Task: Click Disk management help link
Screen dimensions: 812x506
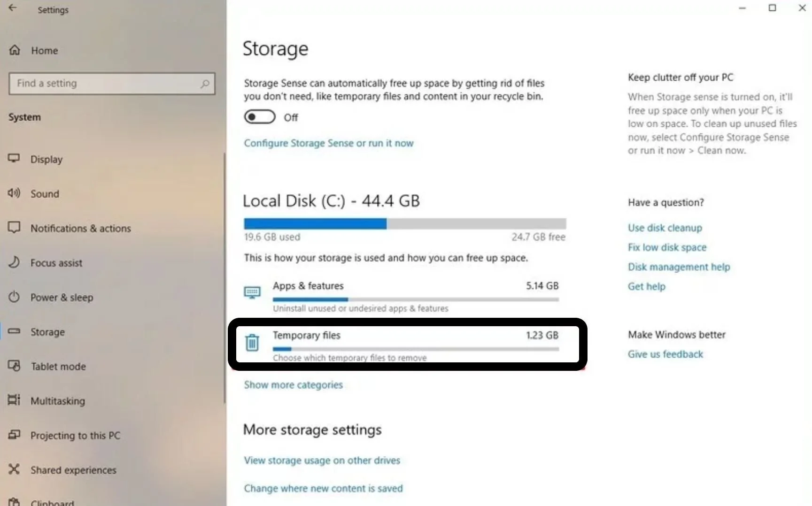Action: click(679, 267)
